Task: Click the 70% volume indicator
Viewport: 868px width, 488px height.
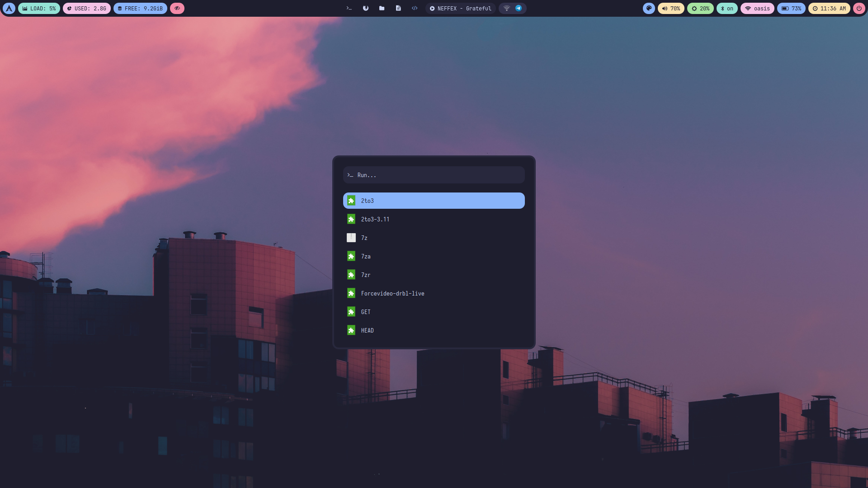Action: (x=671, y=8)
